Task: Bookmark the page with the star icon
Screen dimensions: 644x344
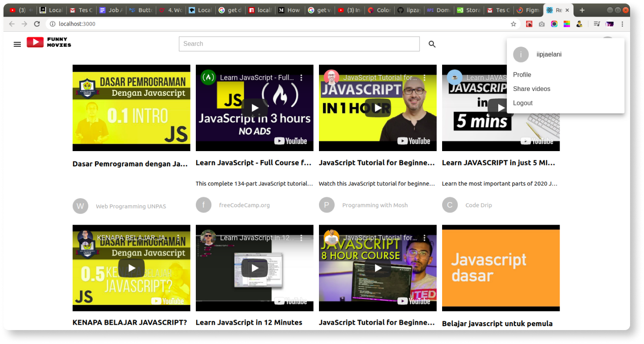Action: (x=513, y=24)
